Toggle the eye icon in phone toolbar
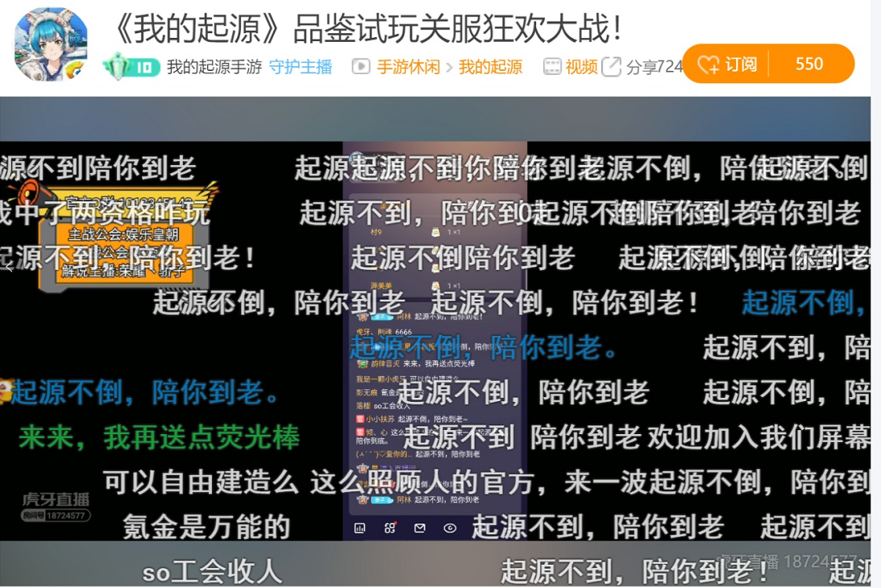This screenshot has height=588, width=881. click(450, 528)
